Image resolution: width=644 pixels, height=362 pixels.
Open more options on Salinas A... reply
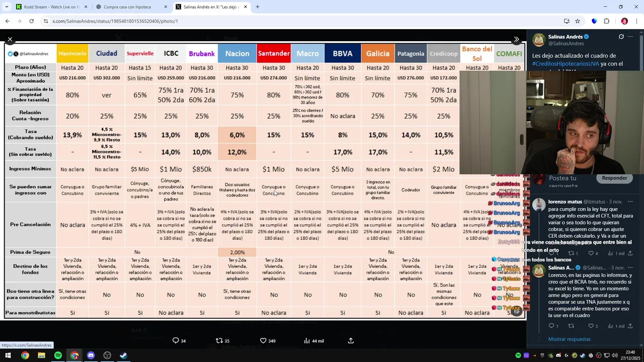(x=630, y=267)
